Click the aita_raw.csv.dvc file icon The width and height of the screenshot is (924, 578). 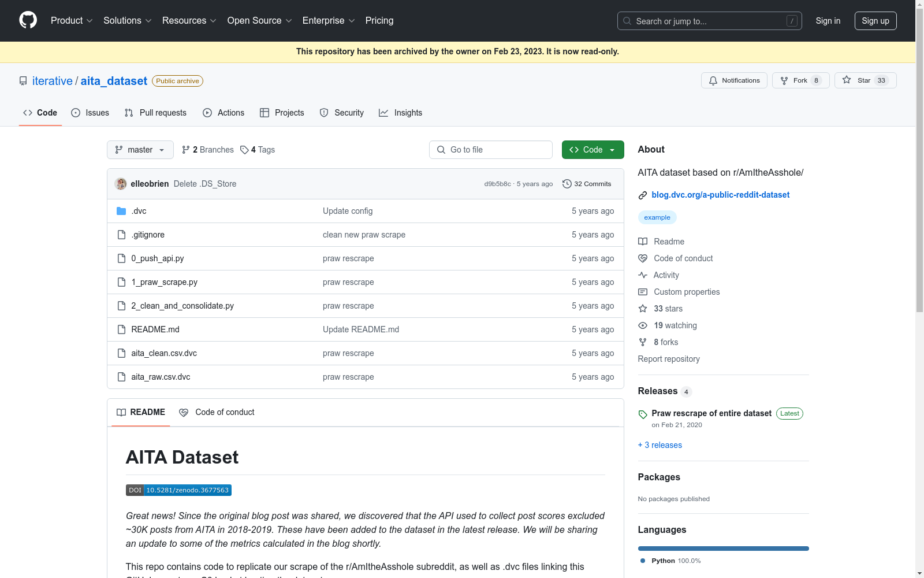(121, 377)
